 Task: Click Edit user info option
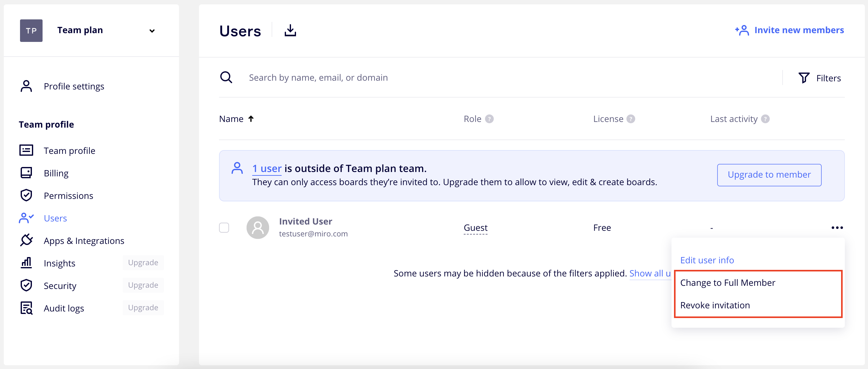point(707,260)
